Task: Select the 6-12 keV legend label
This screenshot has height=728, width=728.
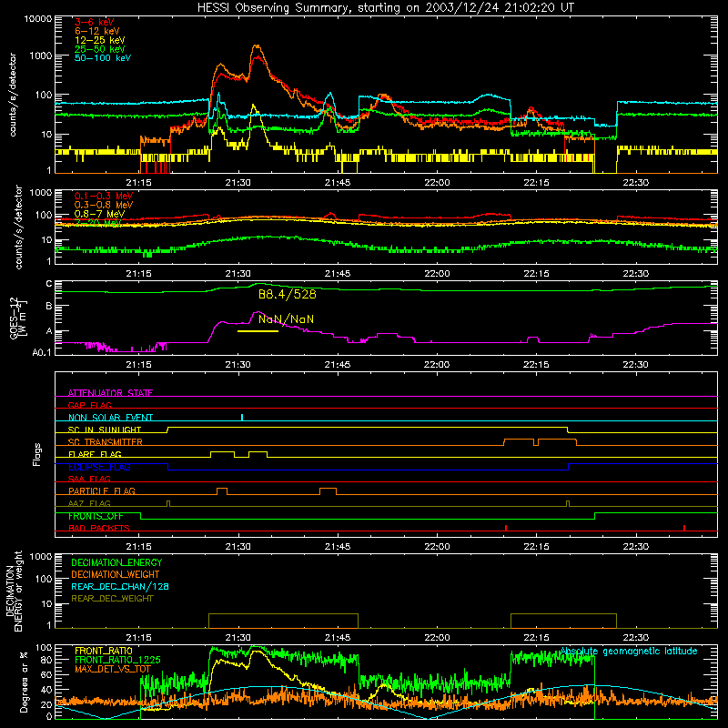Action: click(x=96, y=31)
